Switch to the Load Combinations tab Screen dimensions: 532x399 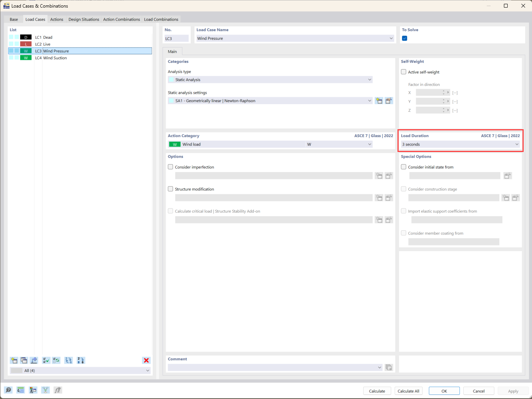coord(161,19)
